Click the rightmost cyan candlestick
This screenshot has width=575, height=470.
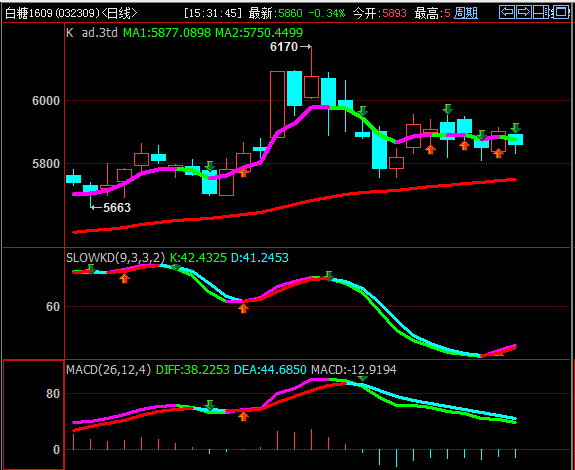click(515, 140)
